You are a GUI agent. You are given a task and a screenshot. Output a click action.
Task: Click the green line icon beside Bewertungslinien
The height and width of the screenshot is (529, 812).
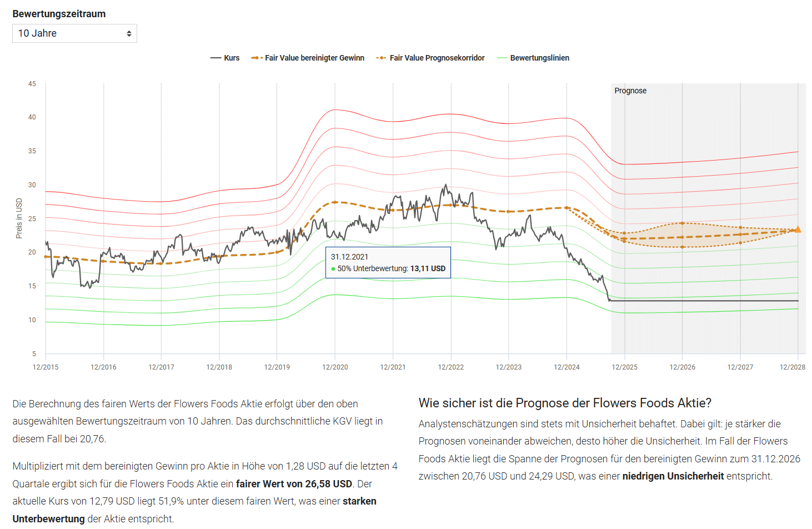tap(502, 58)
